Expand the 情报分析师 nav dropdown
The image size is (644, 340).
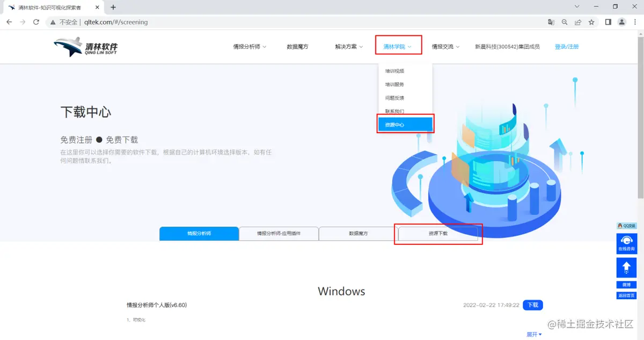250,47
